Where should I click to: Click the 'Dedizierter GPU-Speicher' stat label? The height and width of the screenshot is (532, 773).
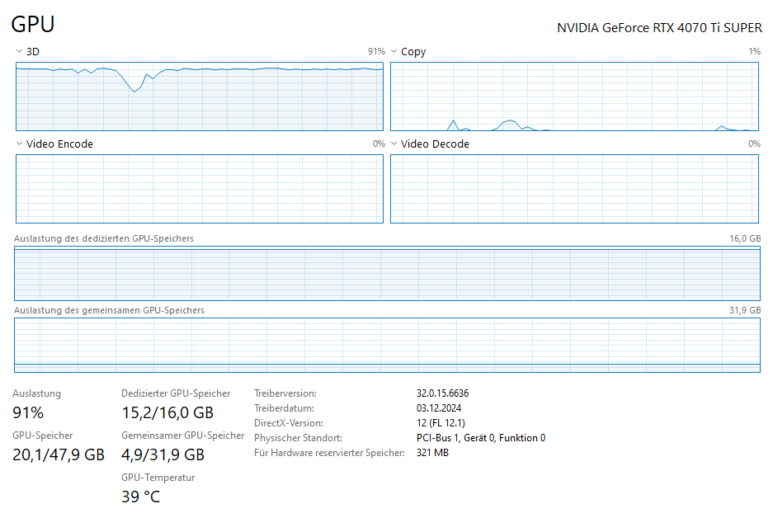[x=176, y=393]
